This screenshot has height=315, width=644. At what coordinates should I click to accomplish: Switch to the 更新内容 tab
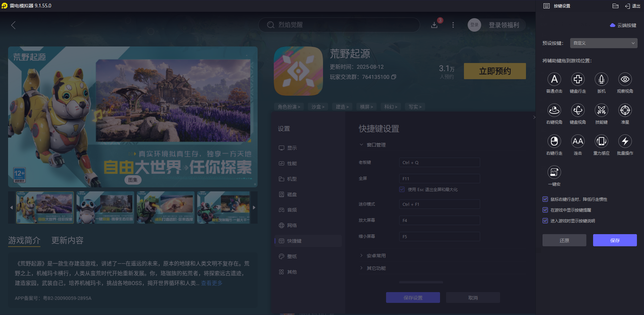(67, 241)
